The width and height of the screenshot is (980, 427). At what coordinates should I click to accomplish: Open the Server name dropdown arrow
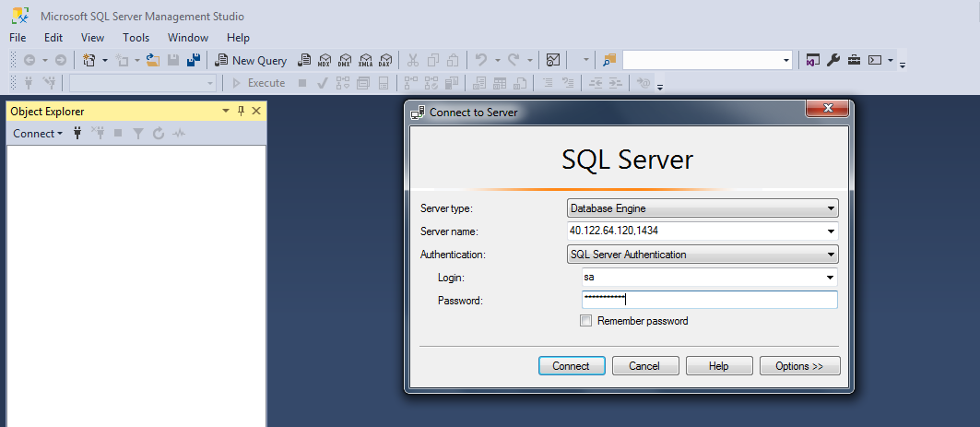[831, 231]
